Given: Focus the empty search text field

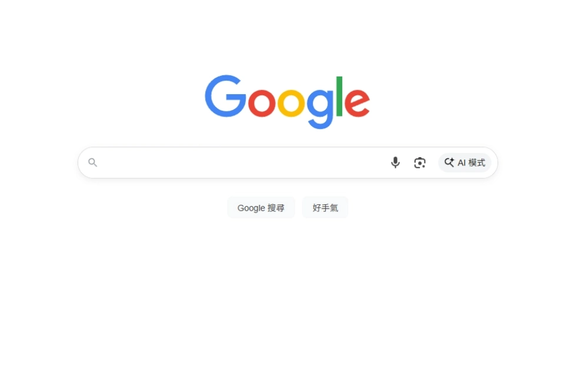Looking at the screenshot, I should coord(242,162).
